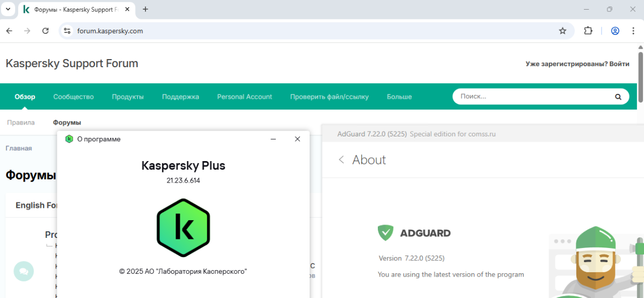Viewport: 644px width, 298px height.
Task: Click the AdGuard shield logo
Action: (386, 233)
